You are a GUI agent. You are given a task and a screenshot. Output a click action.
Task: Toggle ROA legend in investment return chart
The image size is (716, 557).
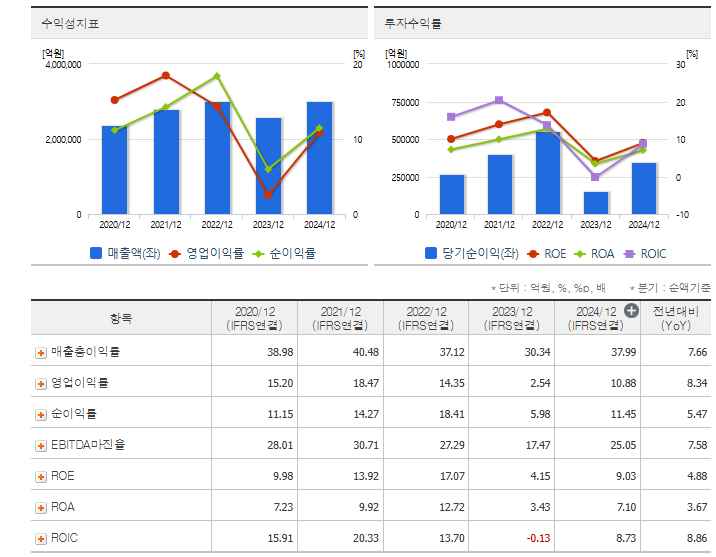594,253
